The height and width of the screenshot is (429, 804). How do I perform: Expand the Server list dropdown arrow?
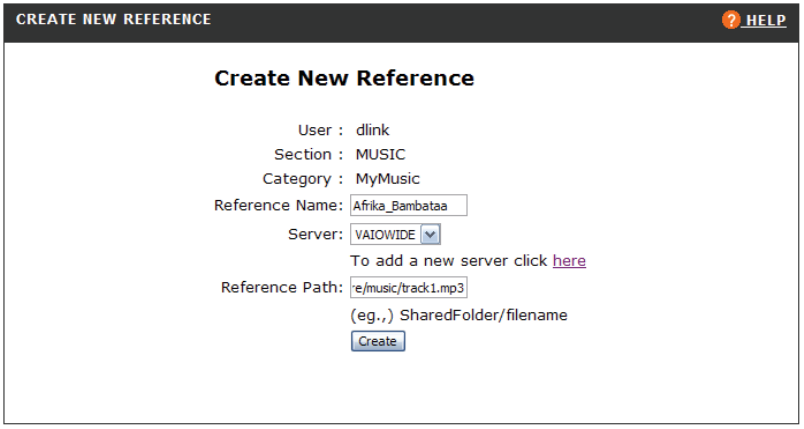[x=431, y=234]
